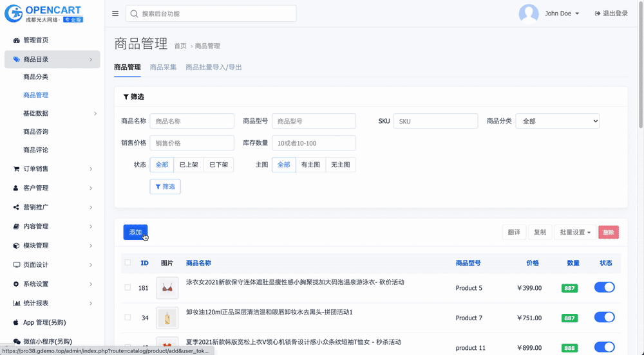Click 退出登录 logout link
This screenshot has width=644, height=355.
coord(611,14)
